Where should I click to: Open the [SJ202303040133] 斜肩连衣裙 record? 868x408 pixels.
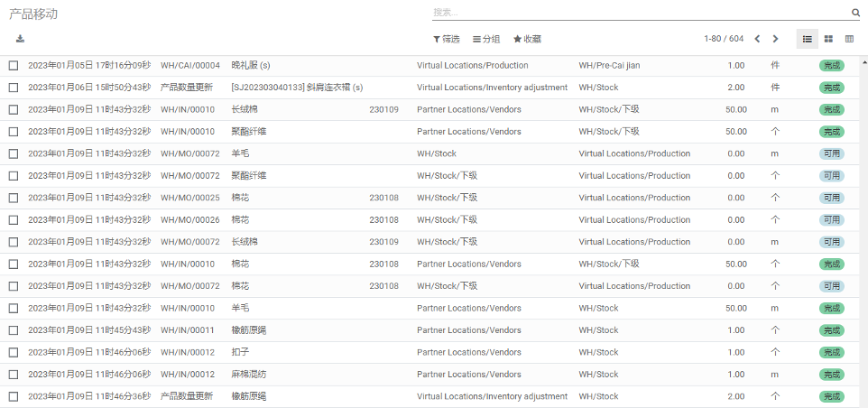(x=297, y=88)
